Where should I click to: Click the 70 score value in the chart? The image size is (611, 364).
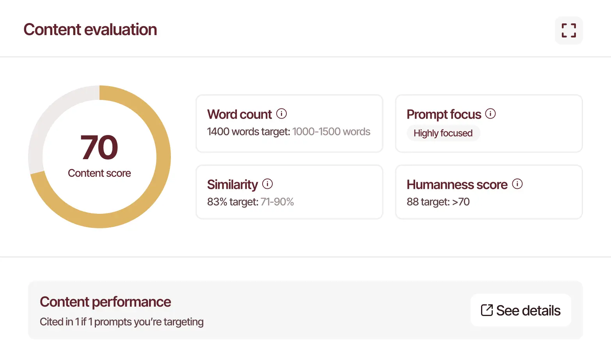click(99, 147)
